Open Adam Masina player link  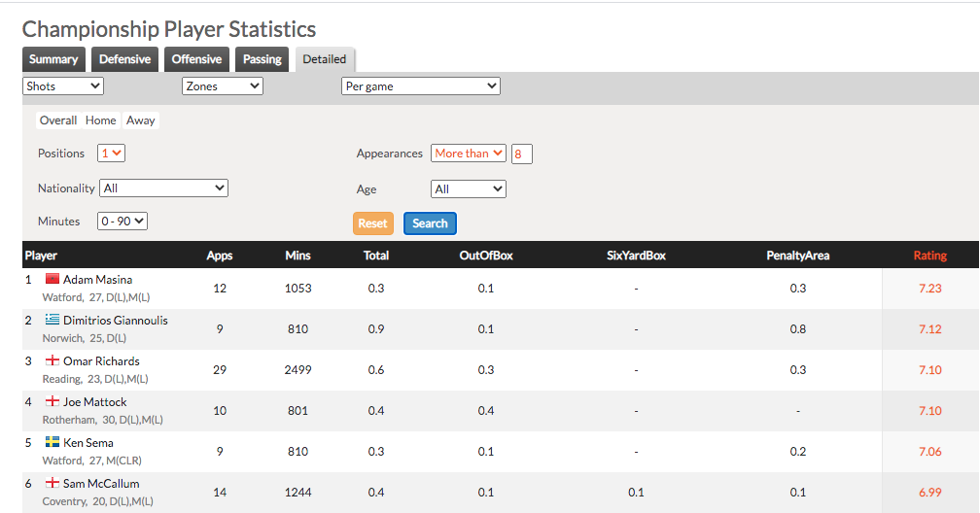pos(97,279)
